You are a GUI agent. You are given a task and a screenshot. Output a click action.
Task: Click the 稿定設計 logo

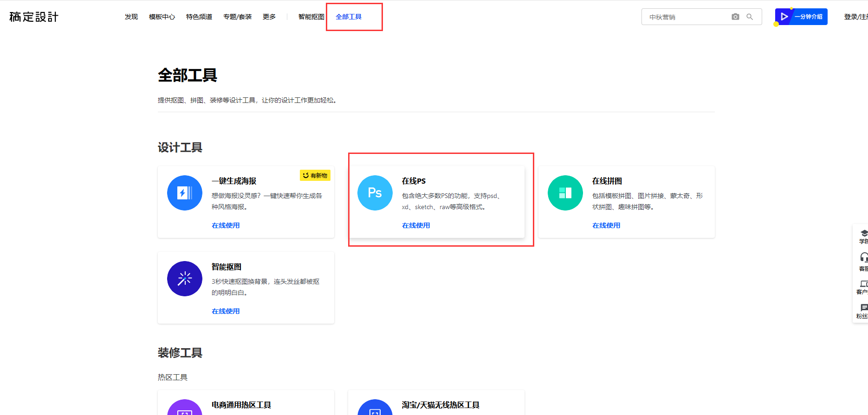click(34, 17)
